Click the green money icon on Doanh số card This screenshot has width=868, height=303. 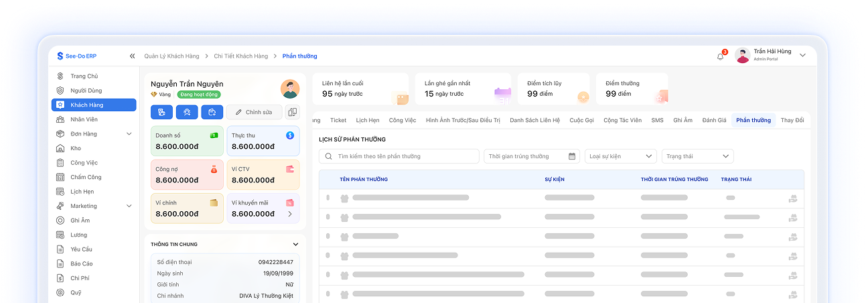(214, 135)
